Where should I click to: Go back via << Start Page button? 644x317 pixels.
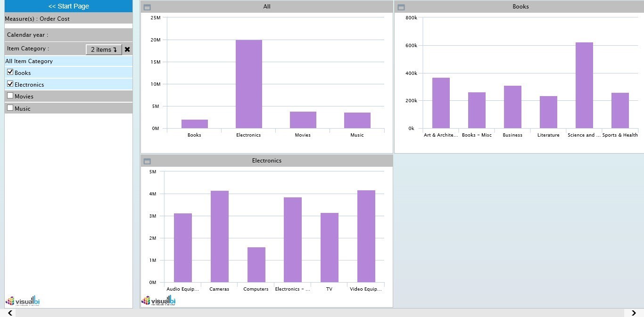pyautogui.click(x=68, y=6)
